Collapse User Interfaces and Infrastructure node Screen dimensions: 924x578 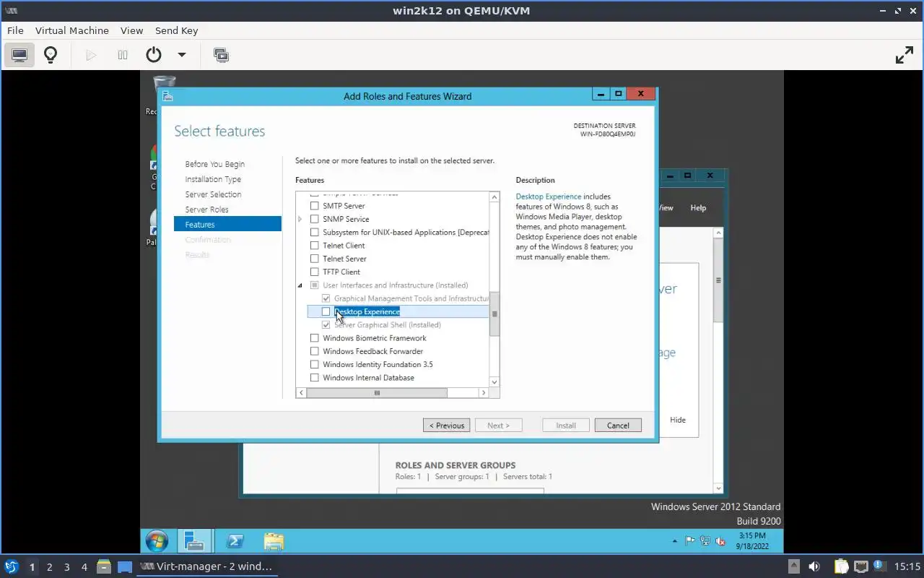pyautogui.click(x=300, y=285)
